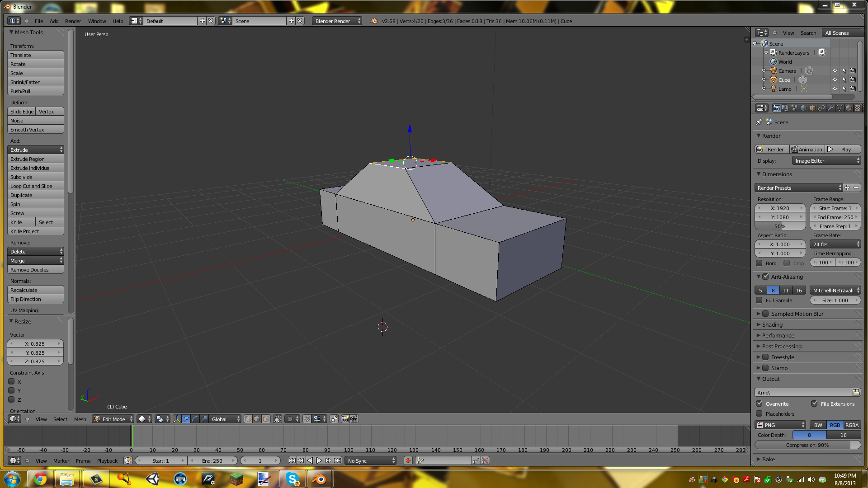The height and width of the screenshot is (488, 868).
Task: Expand the Shading panel
Action: click(x=772, y=324)
